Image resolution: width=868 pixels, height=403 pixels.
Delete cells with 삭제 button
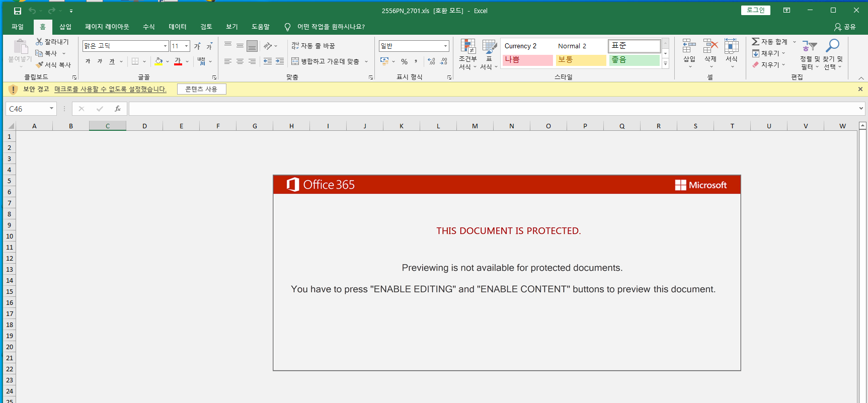click(x=711, y=54)
